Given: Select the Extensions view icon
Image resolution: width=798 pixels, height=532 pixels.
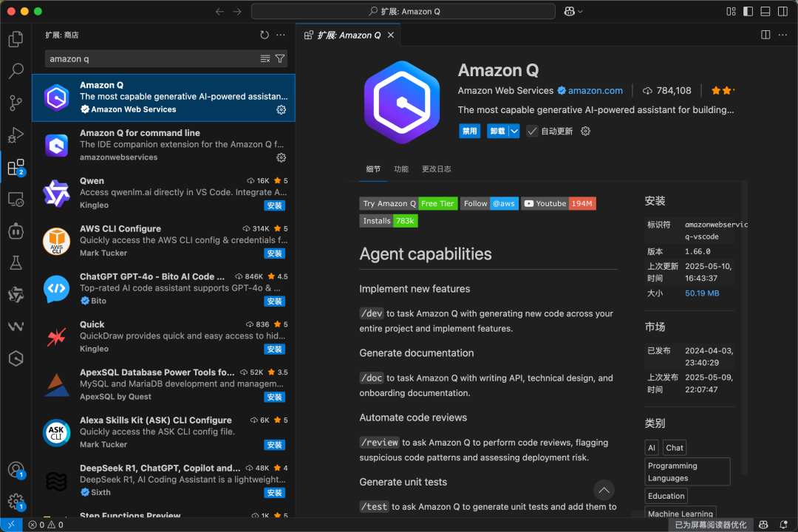Looking at the screenshot, I should (x=16, y=167).
